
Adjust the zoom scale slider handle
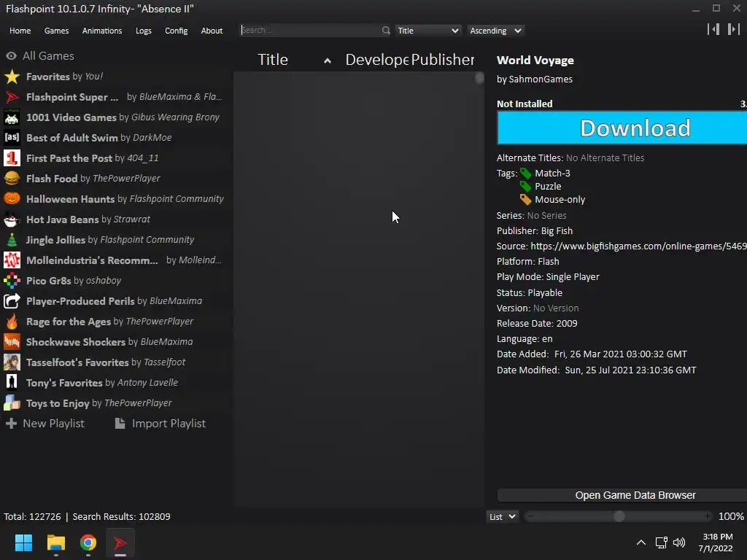pyautogui.click(x=619, y=517)
